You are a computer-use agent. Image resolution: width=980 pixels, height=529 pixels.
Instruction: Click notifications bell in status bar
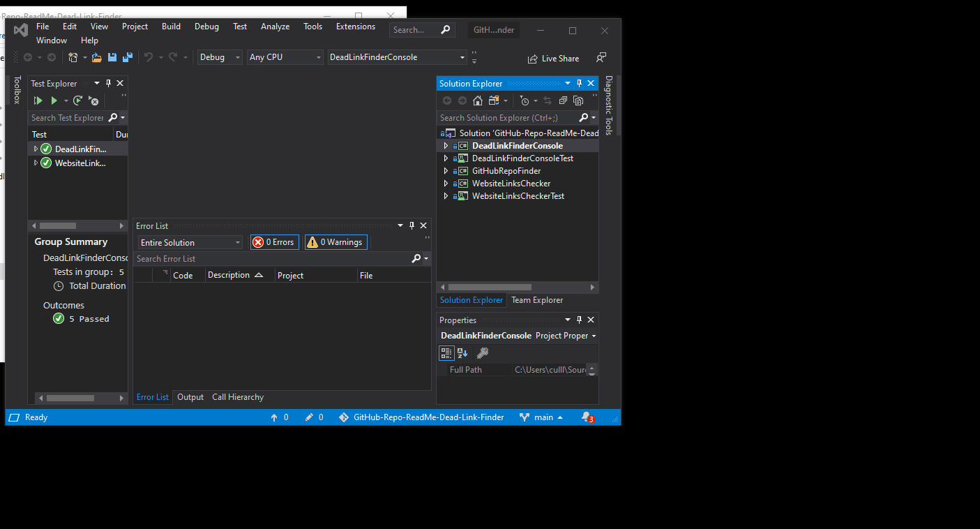coord(587,417)
